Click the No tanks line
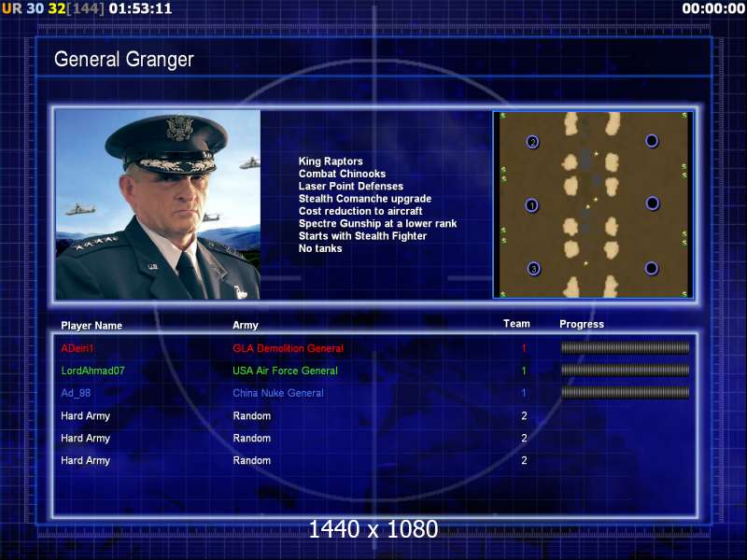The image size is (747, 560). pos(320,248)
